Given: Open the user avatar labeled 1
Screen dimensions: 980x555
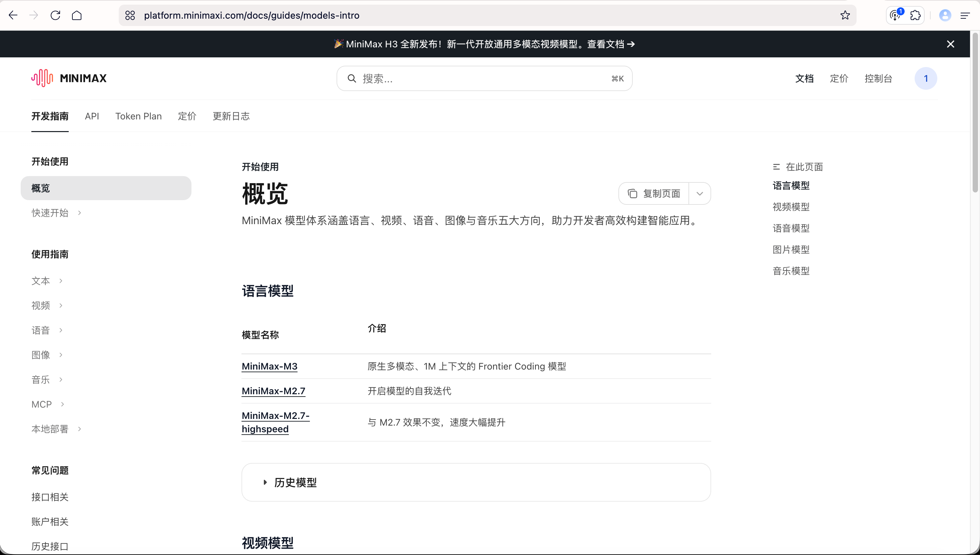Looking at the screenshot, I should pyautogui.click(x=926, y=78).
